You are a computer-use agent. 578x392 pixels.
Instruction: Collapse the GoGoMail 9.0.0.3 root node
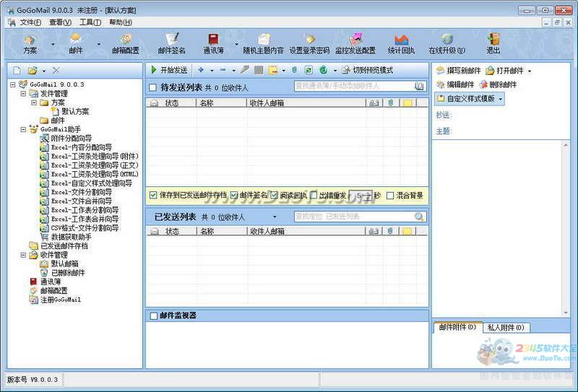click(x=13, y=84)
